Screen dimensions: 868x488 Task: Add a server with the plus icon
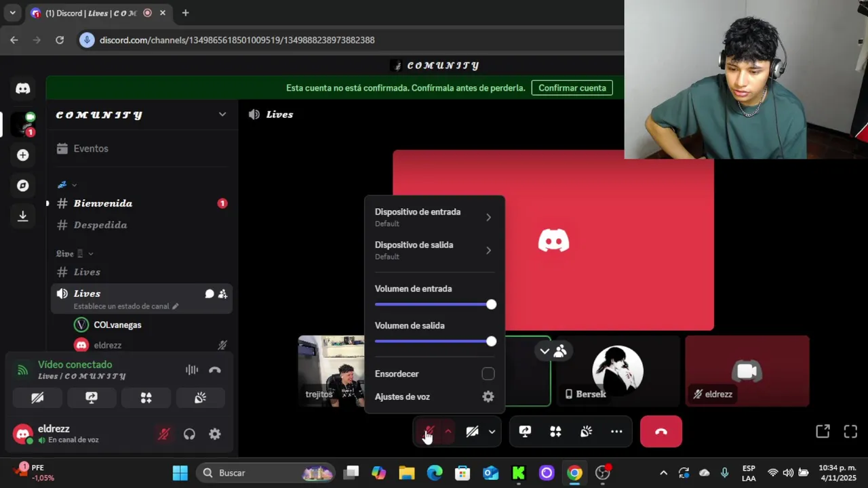coord(23,155)
